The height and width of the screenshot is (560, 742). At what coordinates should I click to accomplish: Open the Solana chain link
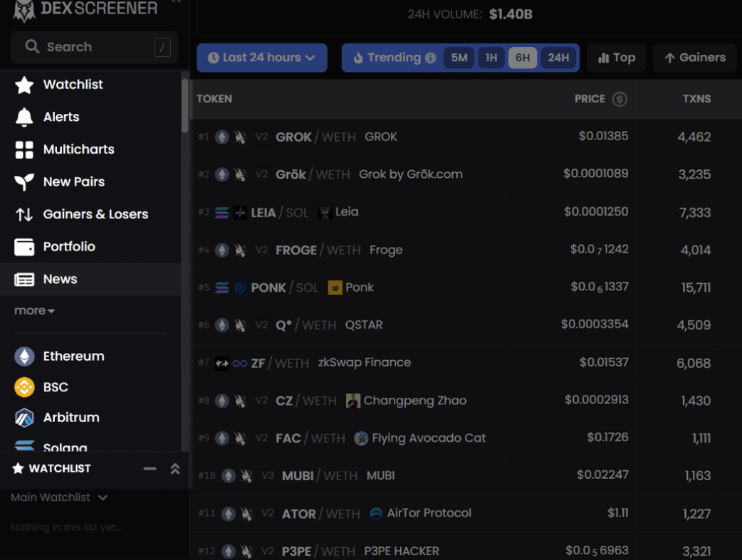coord(66,447)
